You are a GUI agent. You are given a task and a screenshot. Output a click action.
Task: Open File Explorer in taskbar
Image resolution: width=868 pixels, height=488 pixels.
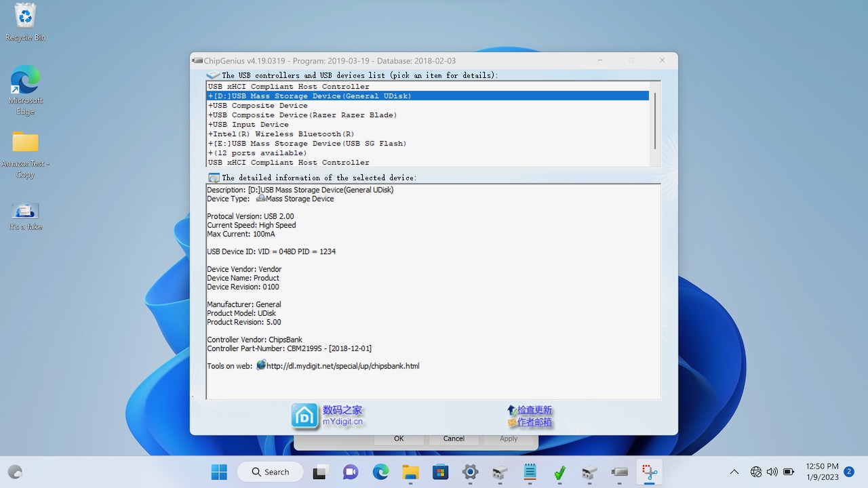pyautogui.click(x=410, y=472)
